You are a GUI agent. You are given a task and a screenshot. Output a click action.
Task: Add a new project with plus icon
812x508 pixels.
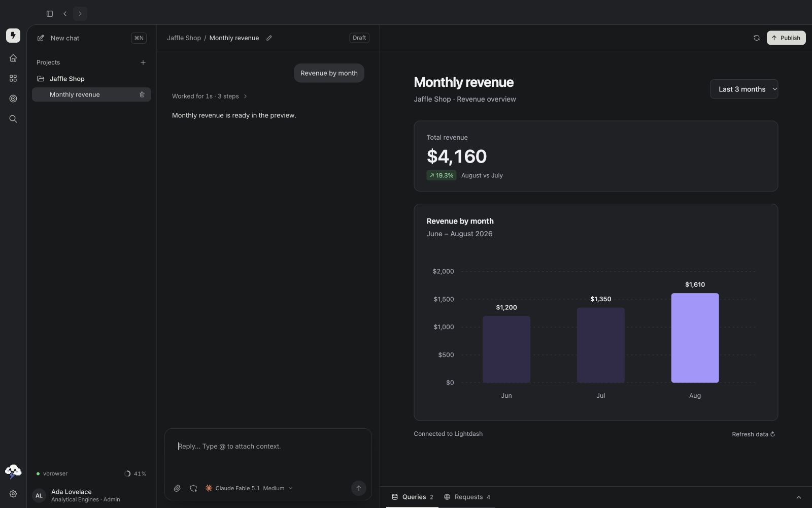click(x=143, y=62)
